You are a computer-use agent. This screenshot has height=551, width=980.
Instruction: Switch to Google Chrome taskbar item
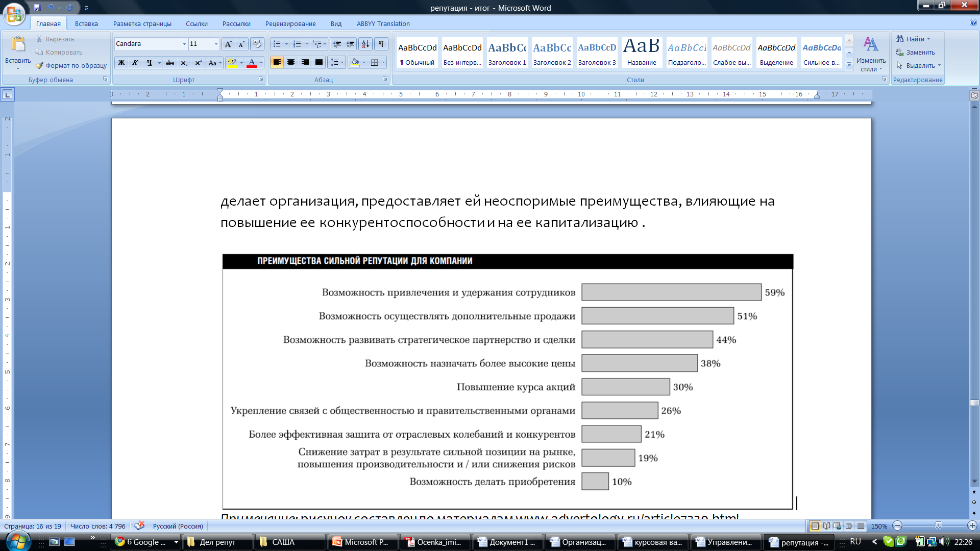point(146,542)
